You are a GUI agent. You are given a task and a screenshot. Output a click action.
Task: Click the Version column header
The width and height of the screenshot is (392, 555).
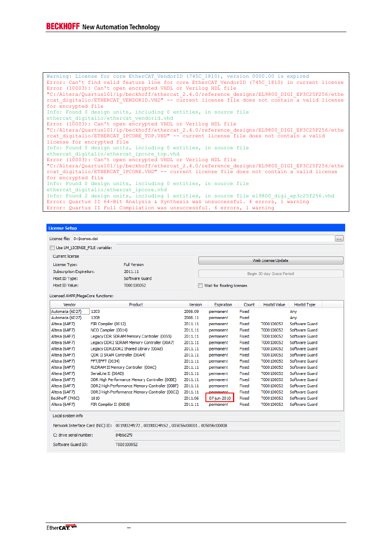196,305
